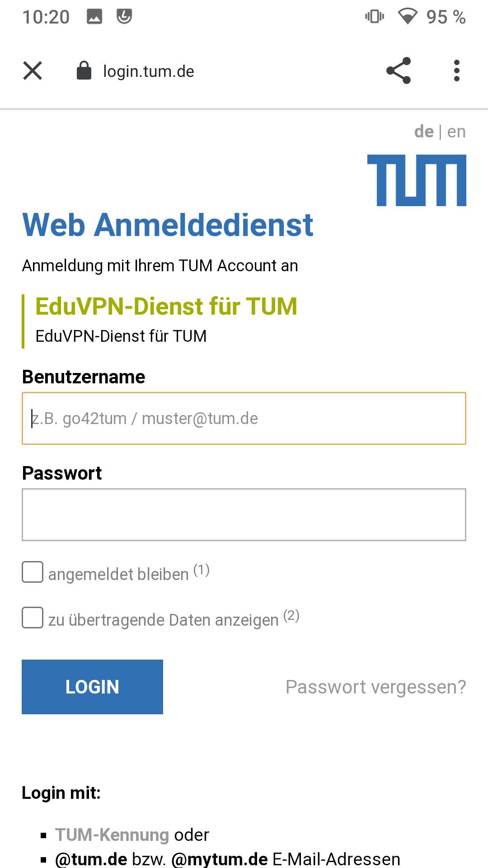Focus the Benutzername input field

(x=244, y=419)
